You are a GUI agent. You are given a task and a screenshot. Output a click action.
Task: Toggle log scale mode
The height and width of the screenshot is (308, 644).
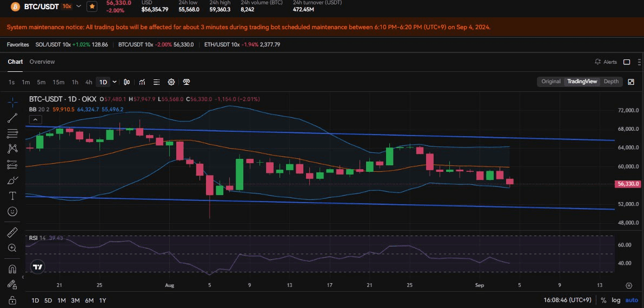click(616, 300)
